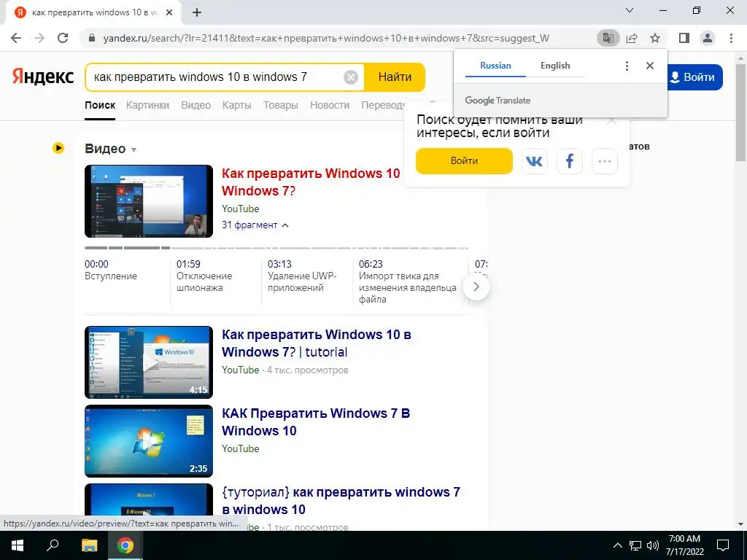Switch to Картинки search tab
This screenshot has height=560, width=747.
(147, 105)
